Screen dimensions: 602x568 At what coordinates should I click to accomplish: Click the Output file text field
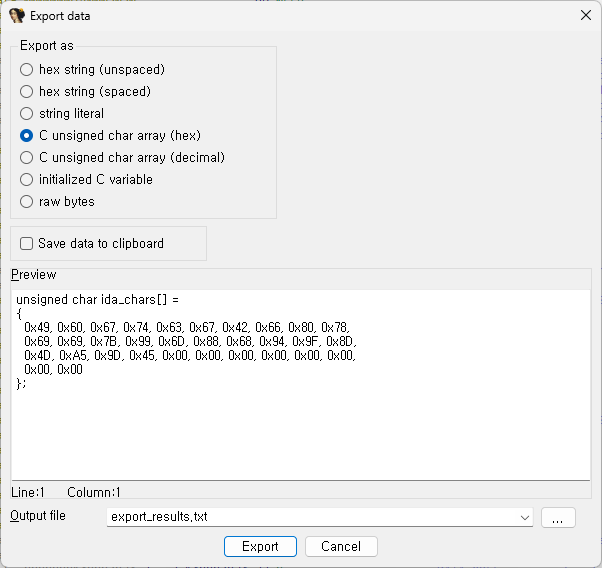coord(310,518)
